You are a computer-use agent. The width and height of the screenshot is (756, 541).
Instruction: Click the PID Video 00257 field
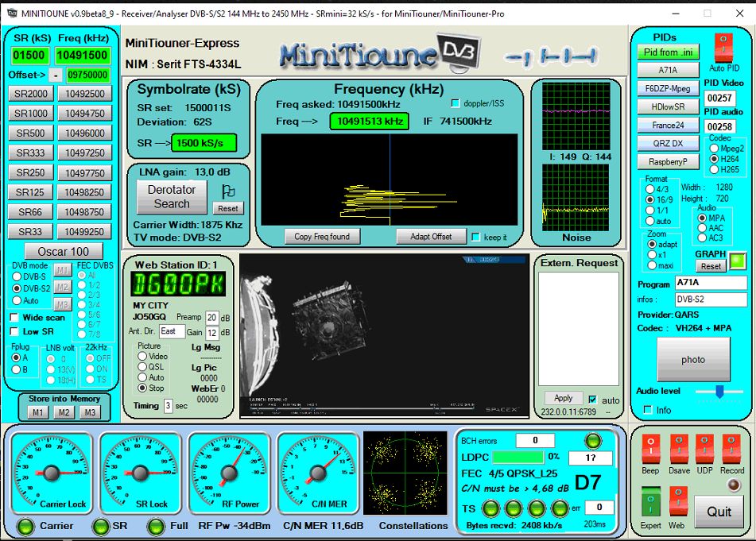pyautogui.click(x=719, y=98)
